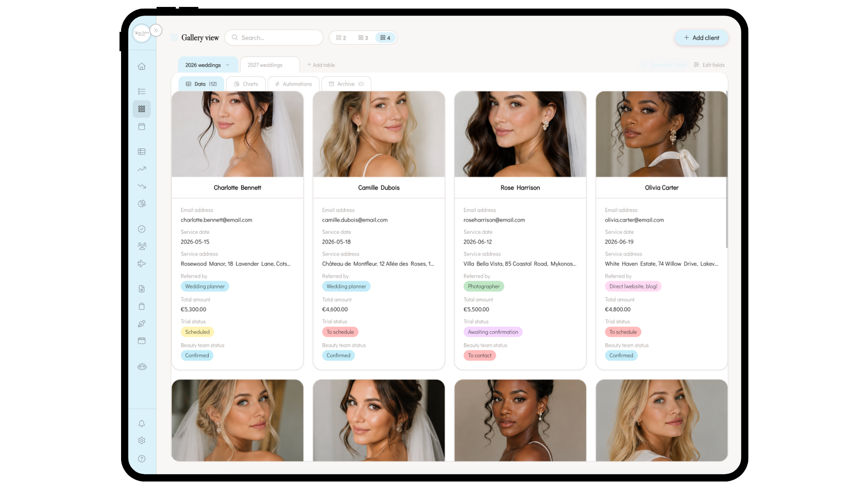868x488 pixels.
Task: Open the checkmark tasks sidebar icon
Action: click(141, 229)
